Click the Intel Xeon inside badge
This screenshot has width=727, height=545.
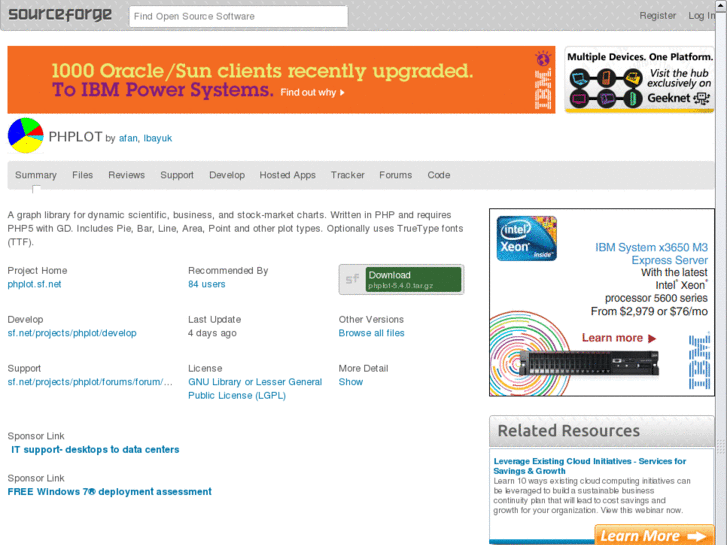coord(527,238)
